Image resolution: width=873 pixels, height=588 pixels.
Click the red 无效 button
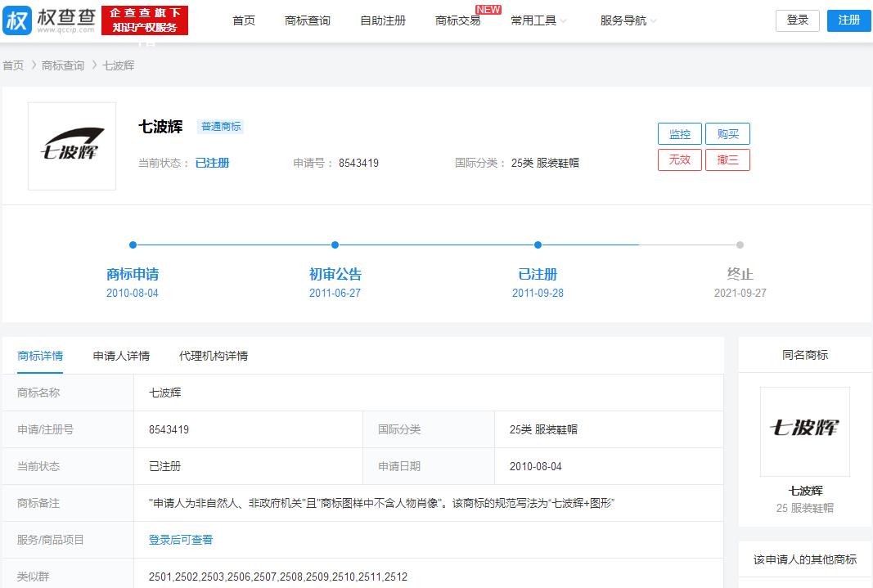[x=679, y=159]
